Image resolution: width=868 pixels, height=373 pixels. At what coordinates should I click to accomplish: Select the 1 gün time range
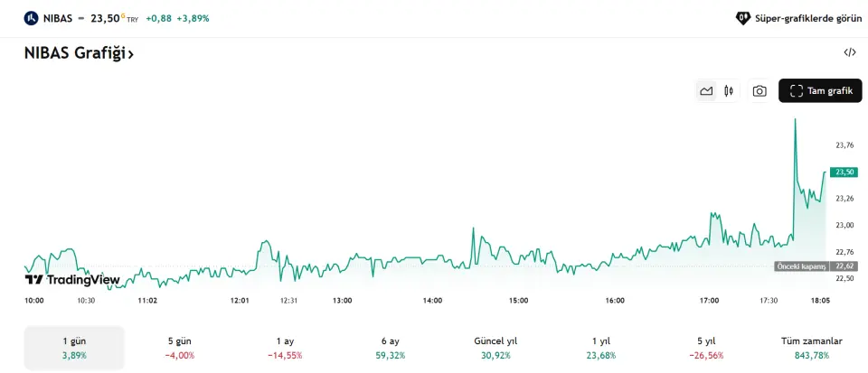pyautogui.click(x=74, y=348)
